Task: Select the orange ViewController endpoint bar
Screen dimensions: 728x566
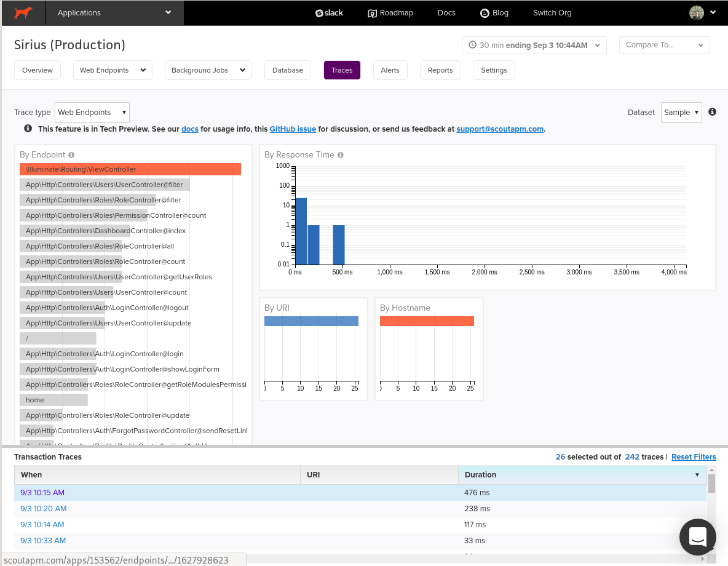Action: click(130, 169)
